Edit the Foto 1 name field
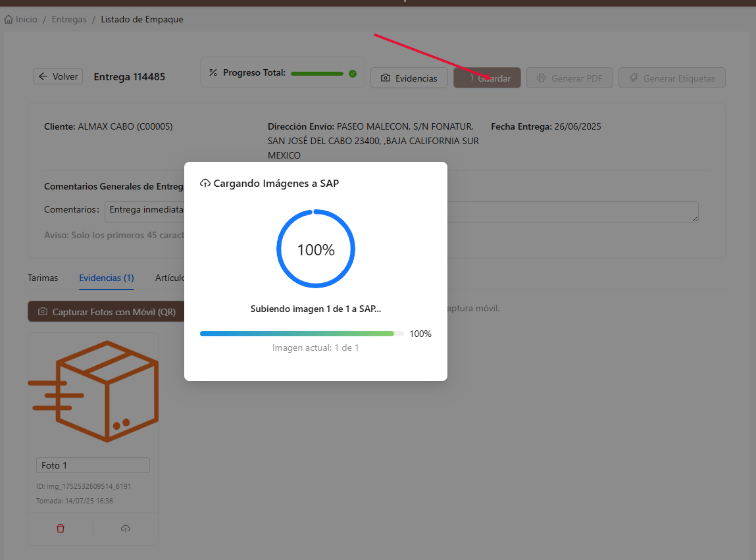The width and height of the screenshot is (756, 560). (x=93, y=465)
